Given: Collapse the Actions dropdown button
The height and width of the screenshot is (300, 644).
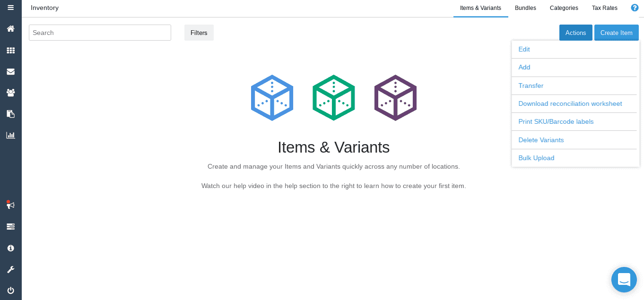Looking at the screenshot, I should [x=575, y=33].
